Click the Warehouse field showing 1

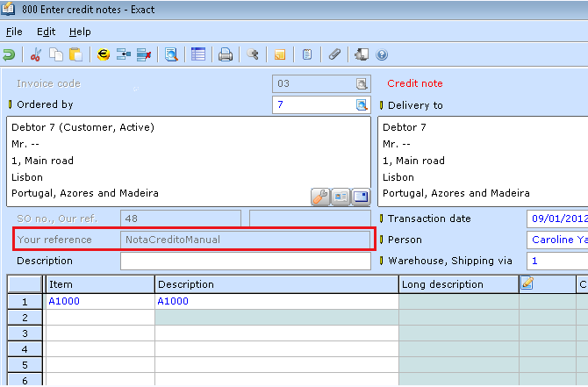(x=557, y=261)
